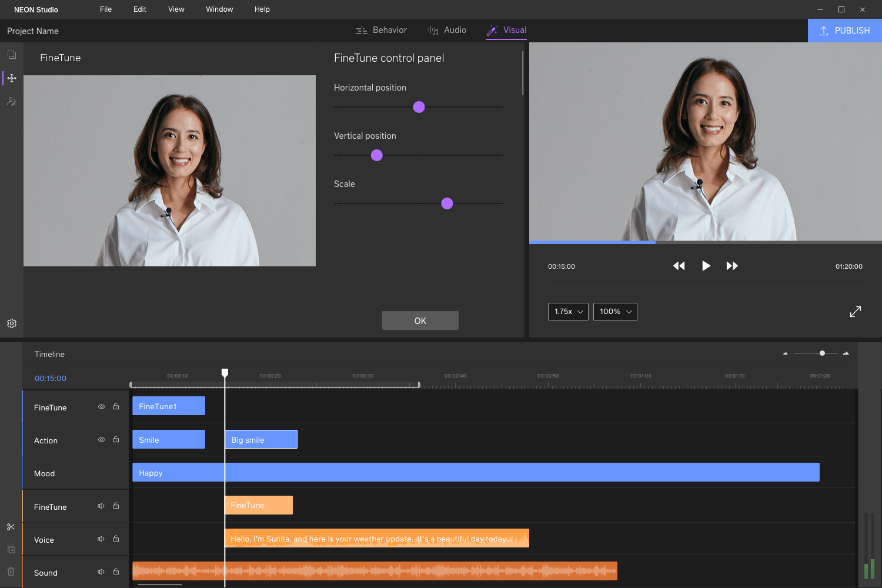This screenshot has width=882, height=588.
Task: Mute the Voice track
Action: click(101, 539)
